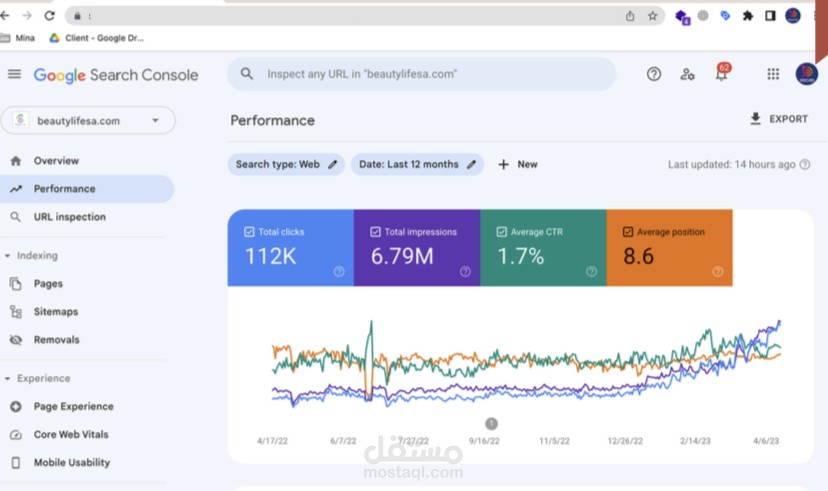Click the 6.79M impressions value

402,257
